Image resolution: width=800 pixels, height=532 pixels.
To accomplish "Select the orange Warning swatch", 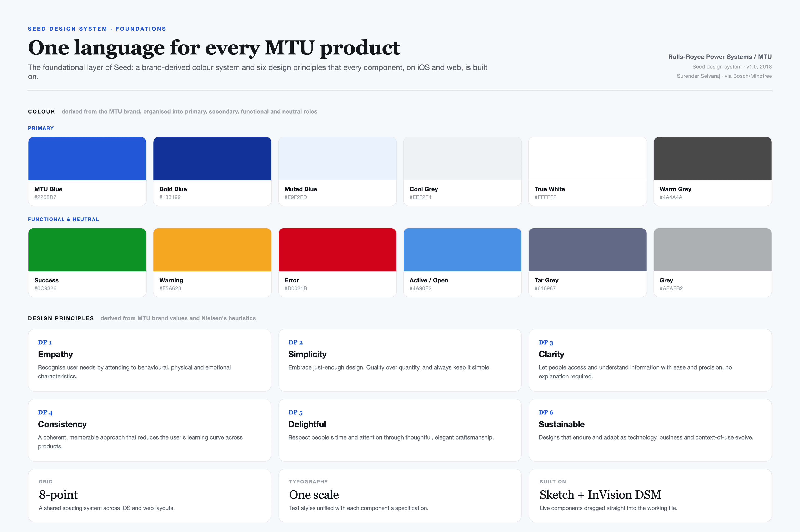I will pyautogui.click(x=212, y=250).
